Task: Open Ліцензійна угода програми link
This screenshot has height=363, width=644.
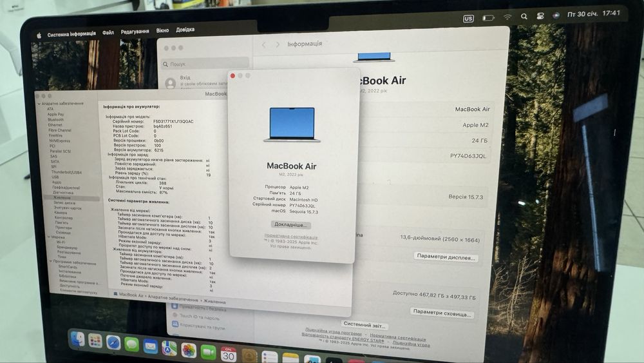Action: pos(333,331)
